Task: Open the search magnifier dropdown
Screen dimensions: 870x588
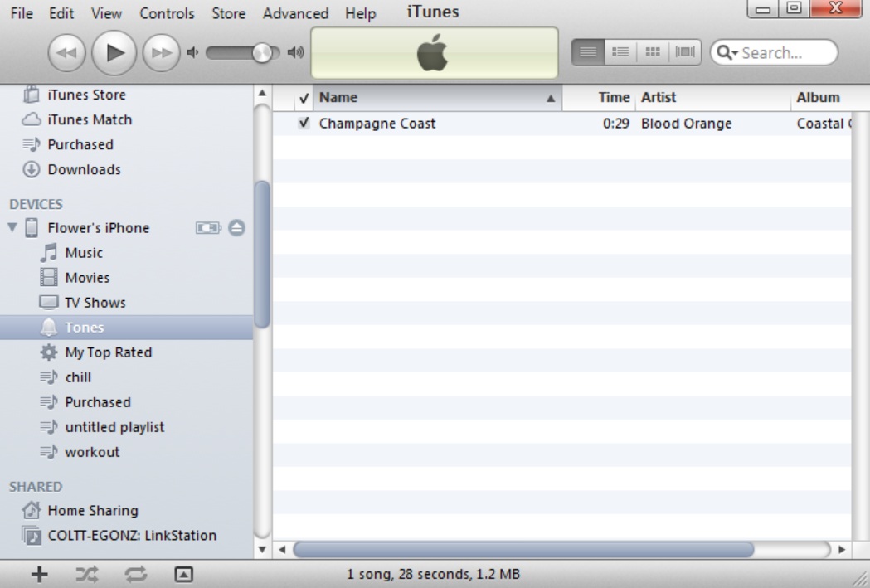Action: pos(727,53)
